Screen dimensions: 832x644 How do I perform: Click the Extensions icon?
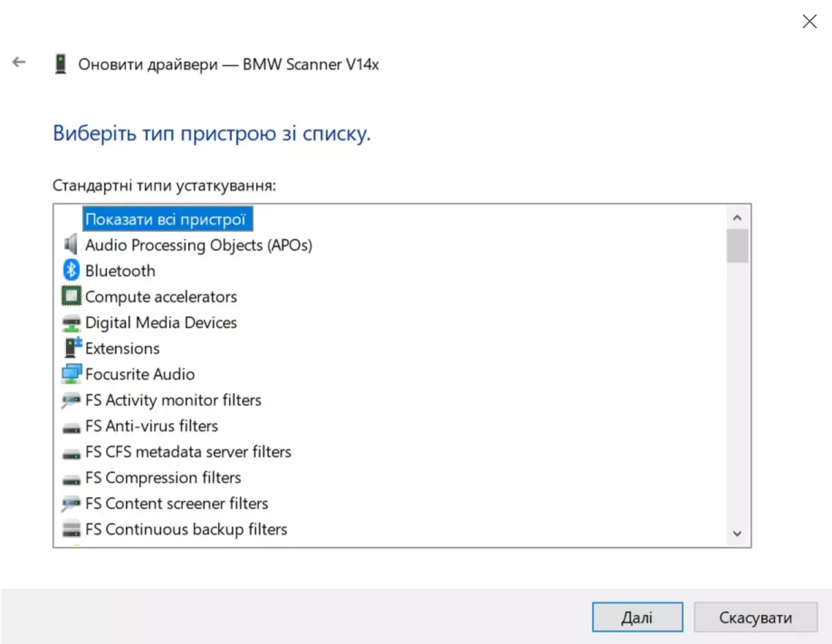pyautogui.click(x=72, y=348)
